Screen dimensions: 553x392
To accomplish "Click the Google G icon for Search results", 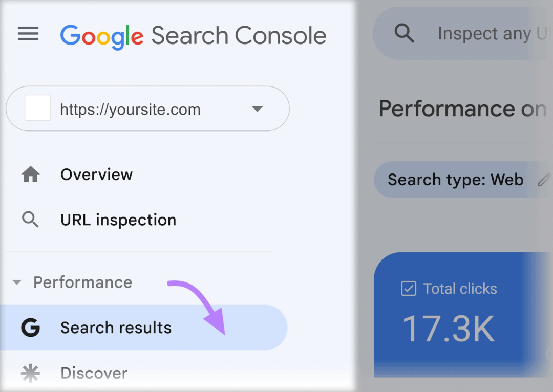I will 30,328.
